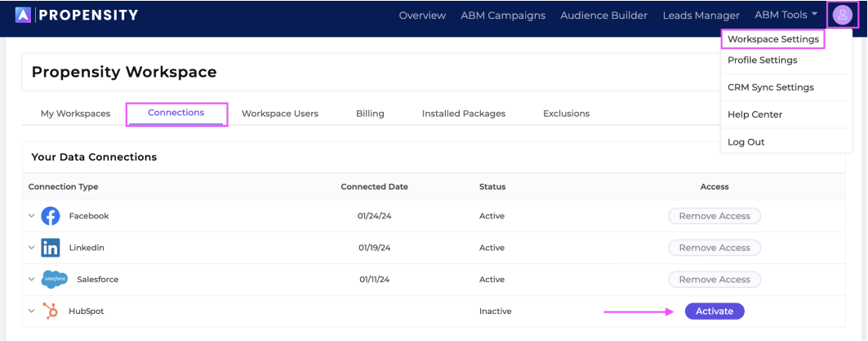The height and width of the screenshot is (341, 868).
Task: Switch to the Installed Packages tab
Action: click(x=463, y=114)
